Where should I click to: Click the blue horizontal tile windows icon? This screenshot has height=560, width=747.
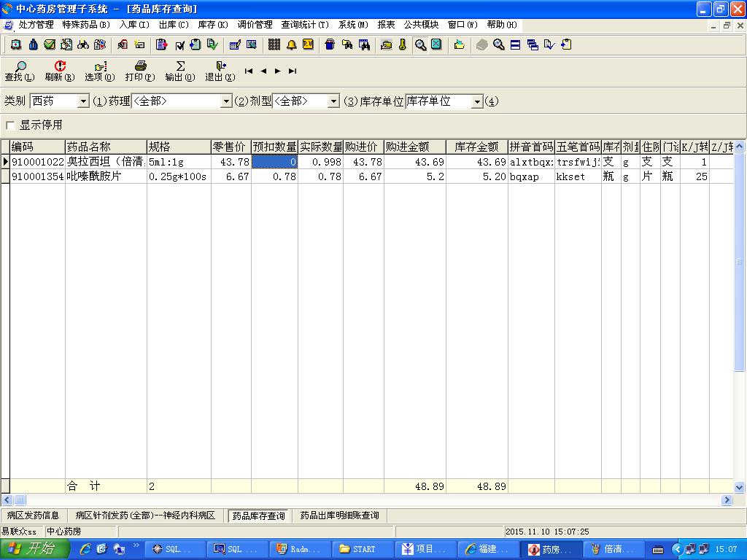point(515,44)
